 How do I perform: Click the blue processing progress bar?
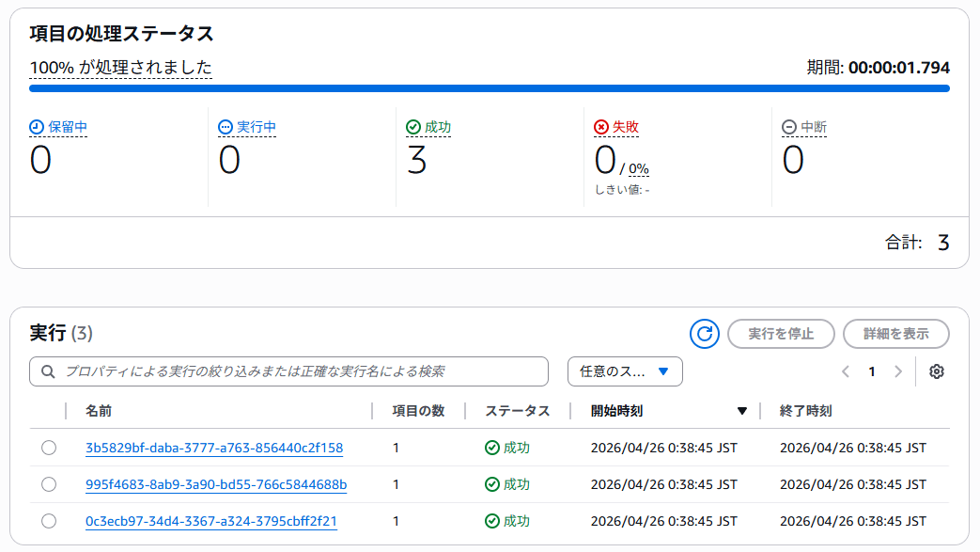pos(489,88)
